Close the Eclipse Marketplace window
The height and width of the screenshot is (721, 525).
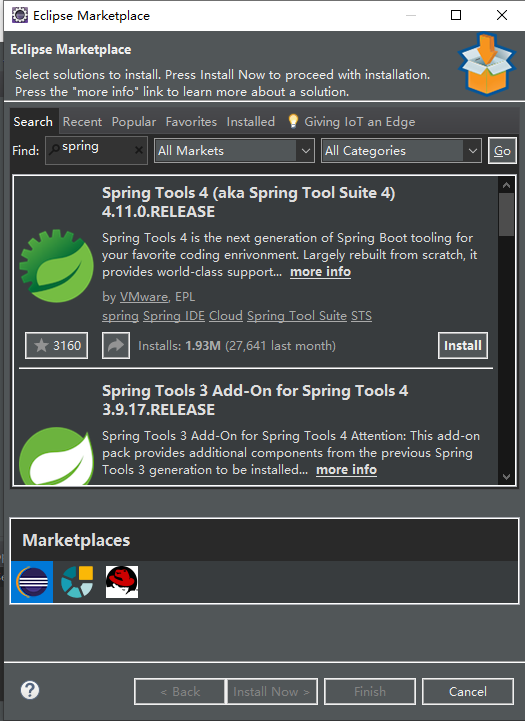coord(502,15)
